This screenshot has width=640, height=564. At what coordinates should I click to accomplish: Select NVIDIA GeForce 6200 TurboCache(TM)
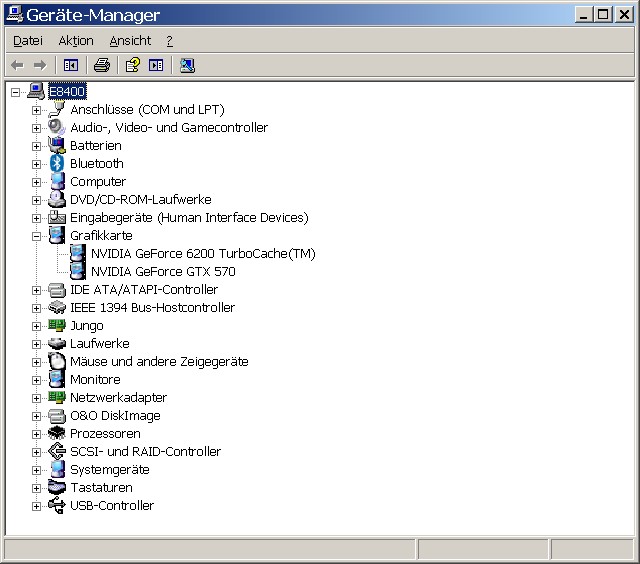tap(203, 254)
